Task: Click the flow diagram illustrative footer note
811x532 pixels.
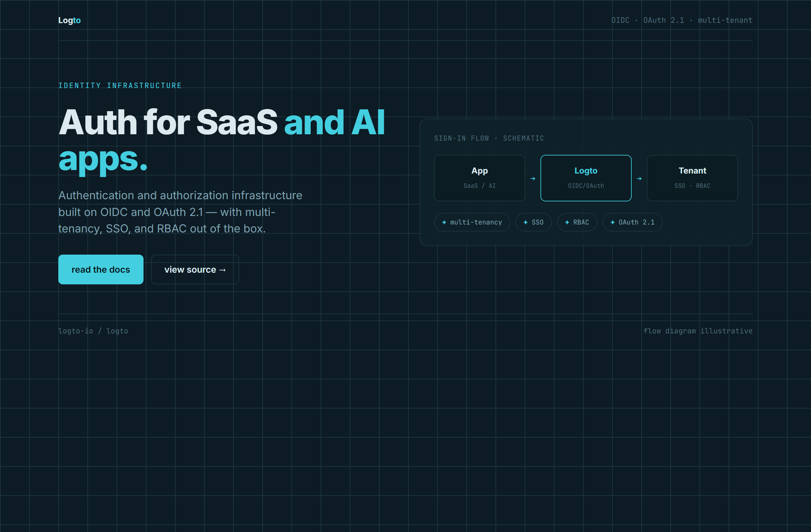Action: pyautogui.click(x=698, y=331)
